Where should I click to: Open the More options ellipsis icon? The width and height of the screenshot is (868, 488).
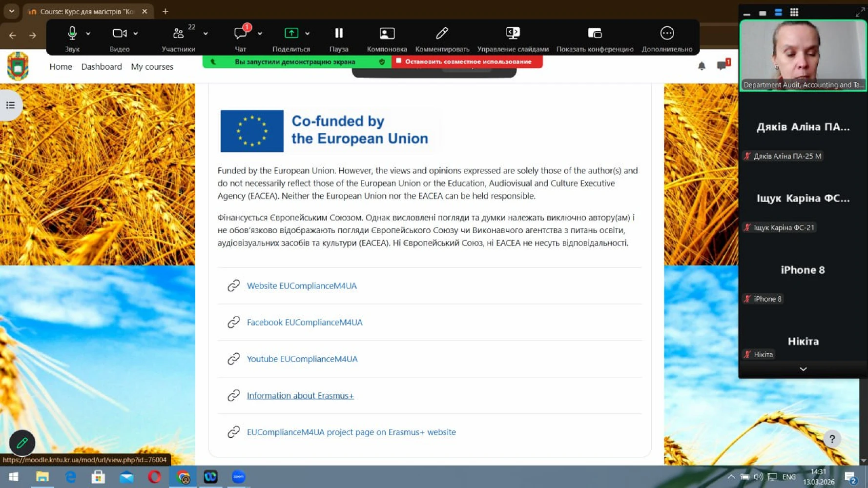[x=667, y=33]
